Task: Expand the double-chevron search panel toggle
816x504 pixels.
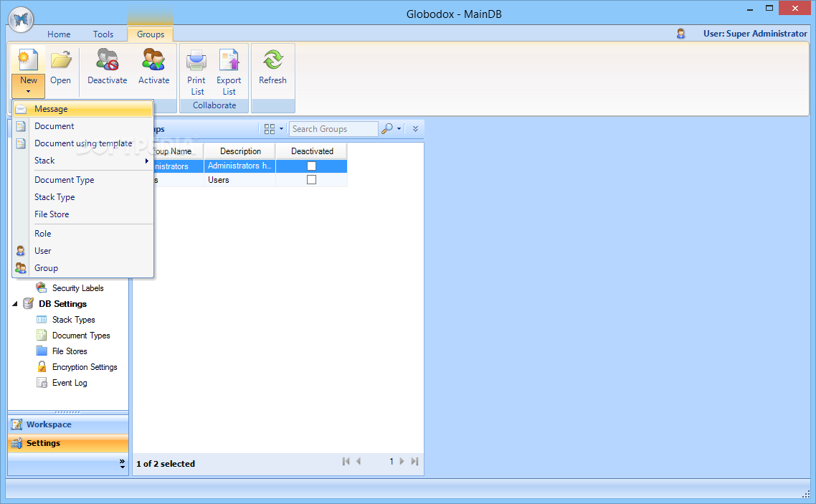Action: coord(415,128)
